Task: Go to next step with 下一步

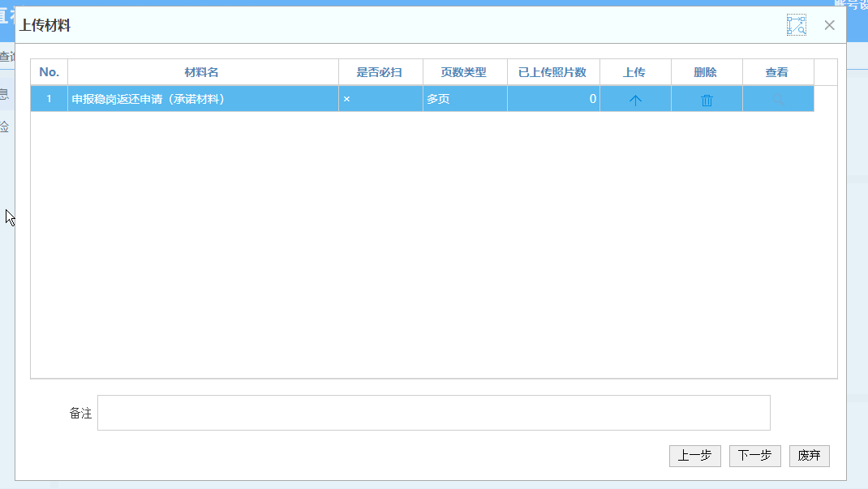Action: 754,456
